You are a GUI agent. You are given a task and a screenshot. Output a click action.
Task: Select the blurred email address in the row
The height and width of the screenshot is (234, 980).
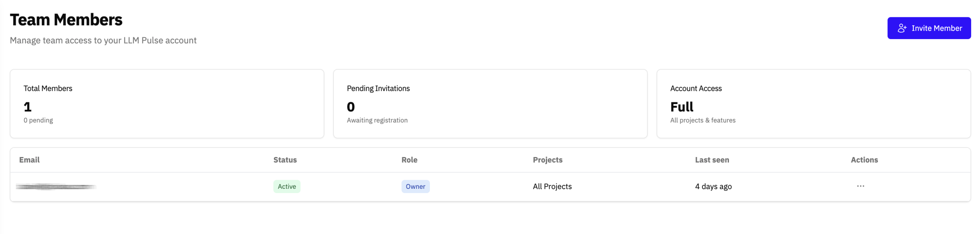[x=56, y=187]
